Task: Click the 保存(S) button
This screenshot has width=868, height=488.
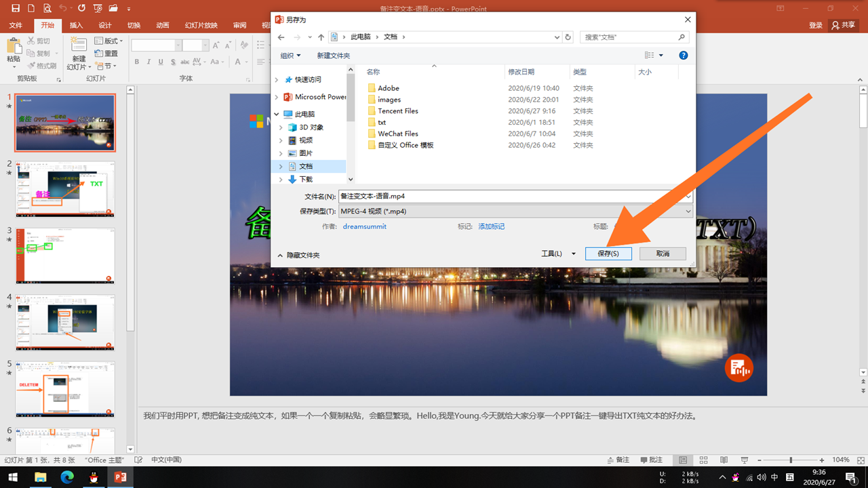Action: coord(608,253)
